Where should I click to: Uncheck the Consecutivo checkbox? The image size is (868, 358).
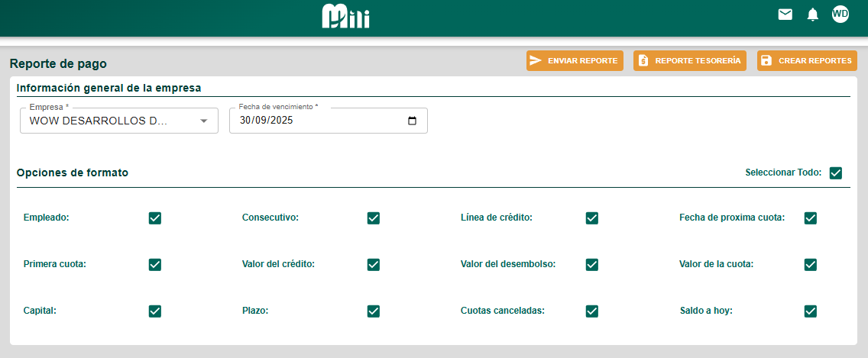tap(374, 218)
